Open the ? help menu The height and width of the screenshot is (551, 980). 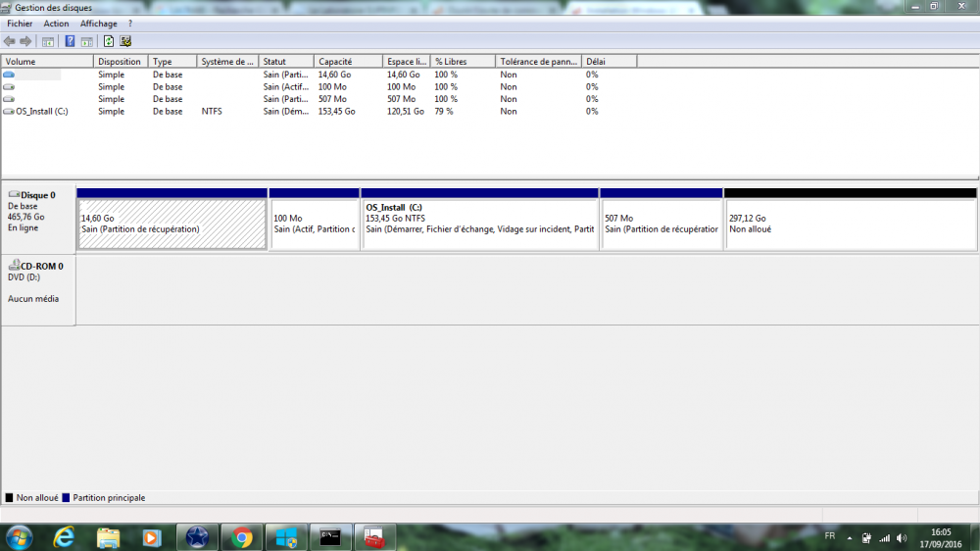coord(130,24)
